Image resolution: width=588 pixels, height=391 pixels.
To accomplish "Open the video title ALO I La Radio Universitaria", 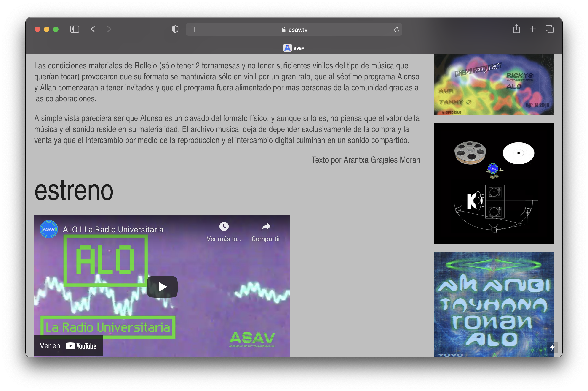I will [113, 229].
